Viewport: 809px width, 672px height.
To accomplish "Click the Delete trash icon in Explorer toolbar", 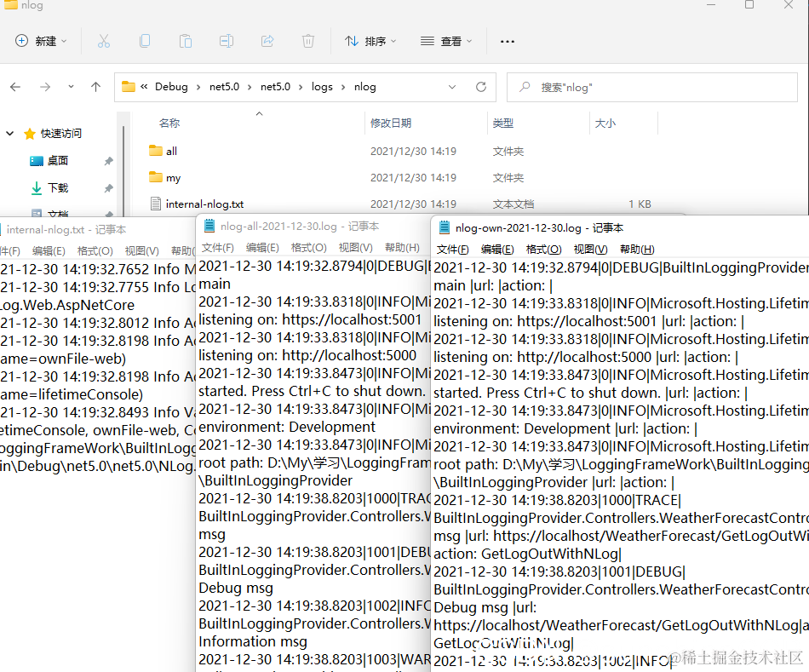I will pos(308,41).
